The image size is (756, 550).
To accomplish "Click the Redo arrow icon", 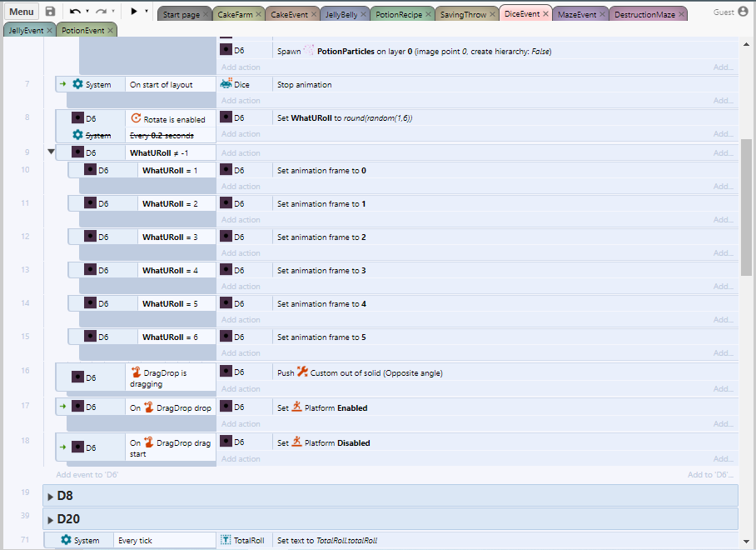I will tap(102, 12).
